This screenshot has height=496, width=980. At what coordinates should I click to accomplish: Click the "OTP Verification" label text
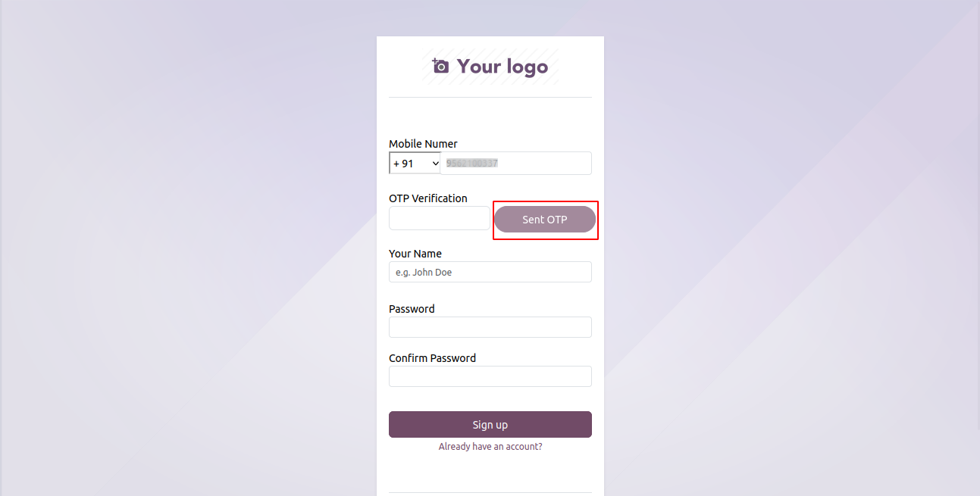coord(428,198)
